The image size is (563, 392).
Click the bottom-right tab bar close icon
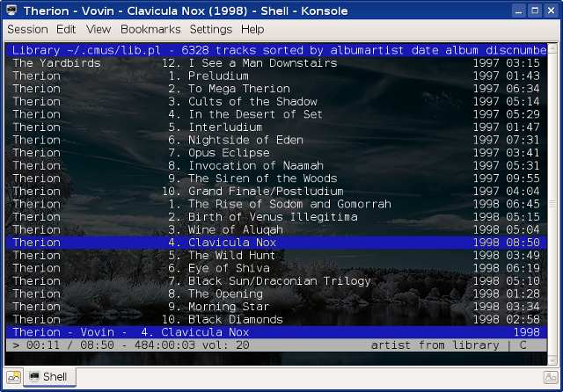coord(551,377)
